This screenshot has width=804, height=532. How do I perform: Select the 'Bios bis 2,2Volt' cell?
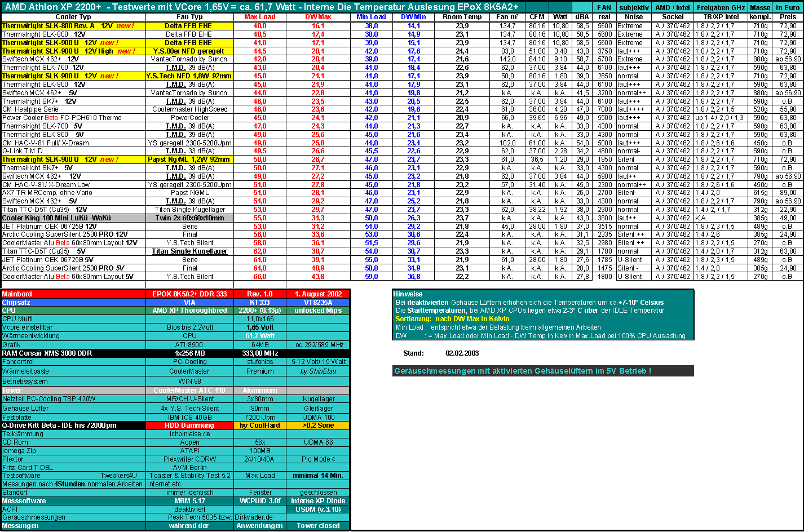tap(189, 327)
